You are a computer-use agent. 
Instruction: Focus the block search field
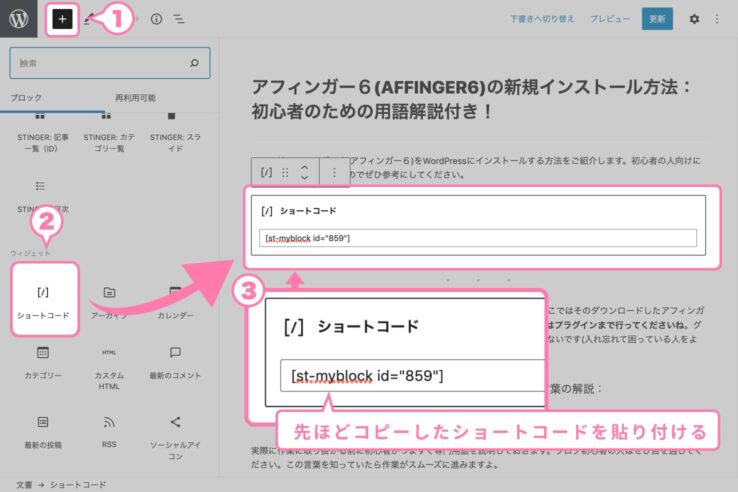click(x=110, y=63)
